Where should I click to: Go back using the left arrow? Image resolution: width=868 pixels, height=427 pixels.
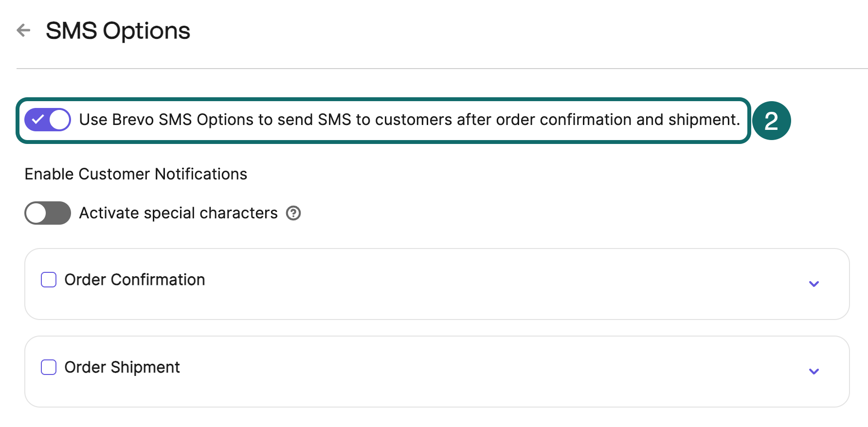(x=23, y=30)
